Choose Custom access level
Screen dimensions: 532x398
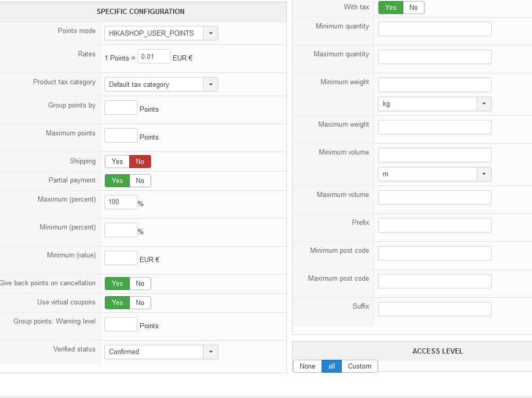359,366
